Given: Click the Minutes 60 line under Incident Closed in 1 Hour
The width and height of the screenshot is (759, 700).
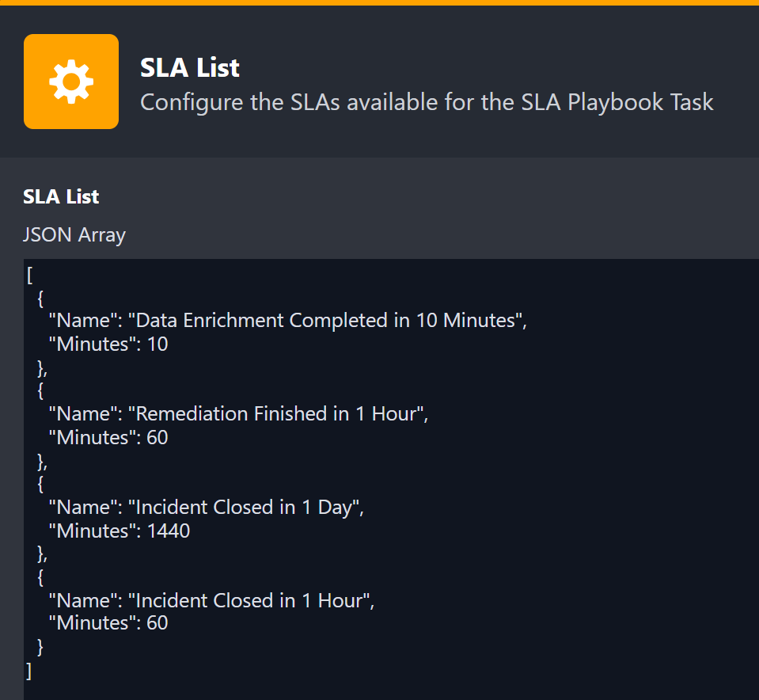Looking at the screenshot, I should click(x=108, y=624).
